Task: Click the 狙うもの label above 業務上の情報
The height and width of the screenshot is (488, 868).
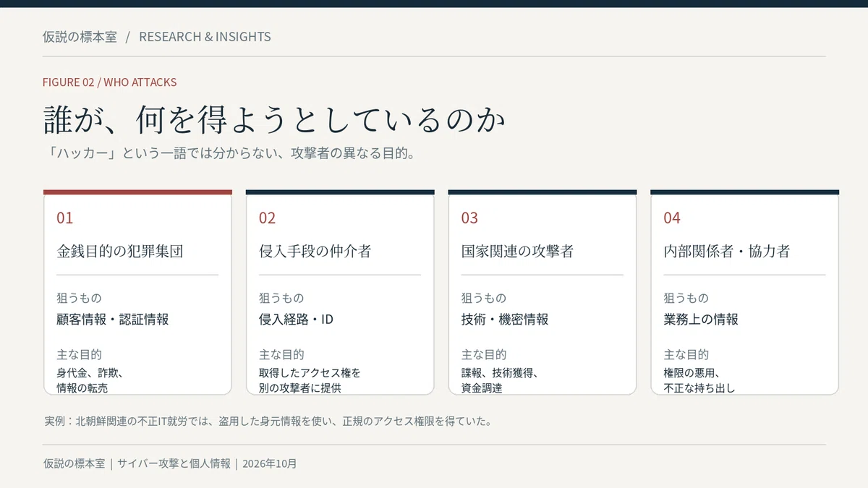Action: (686, 298)
